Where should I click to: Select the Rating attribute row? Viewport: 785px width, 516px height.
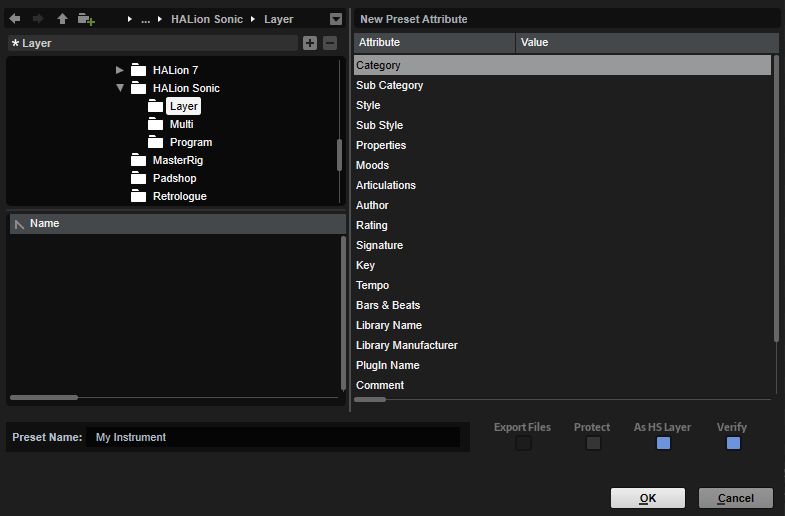pyautogui.click(x=563, y=225)
